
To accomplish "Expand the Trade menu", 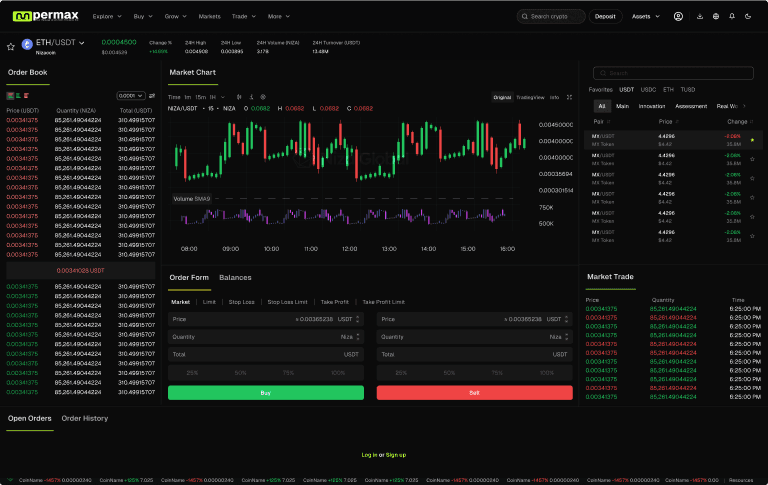I will 243,17.
